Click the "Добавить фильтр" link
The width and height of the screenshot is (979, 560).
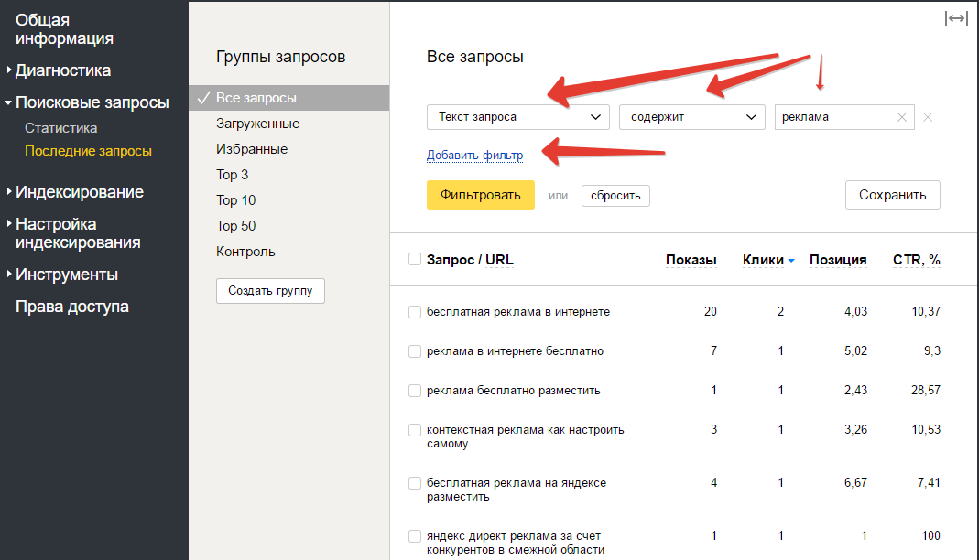click(x=475, y=156)
